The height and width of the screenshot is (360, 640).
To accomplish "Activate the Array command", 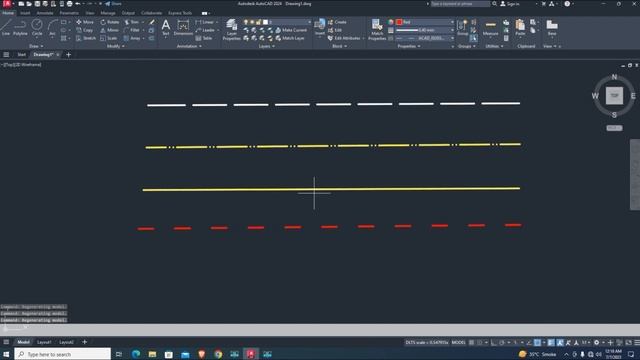I will coord(132,38).
